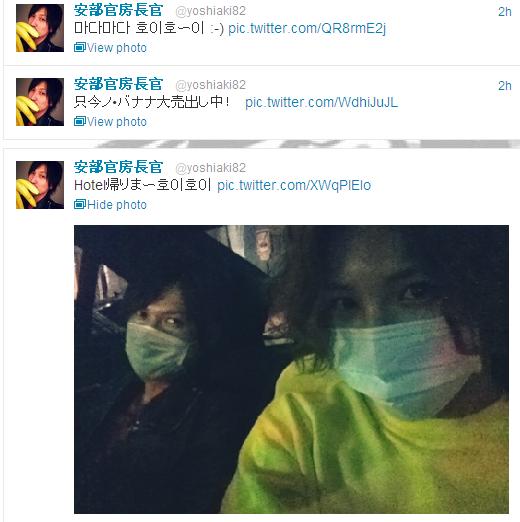
Task: Open link pic.twitter.com/WdhiJuJL
Action: point(322,102)
